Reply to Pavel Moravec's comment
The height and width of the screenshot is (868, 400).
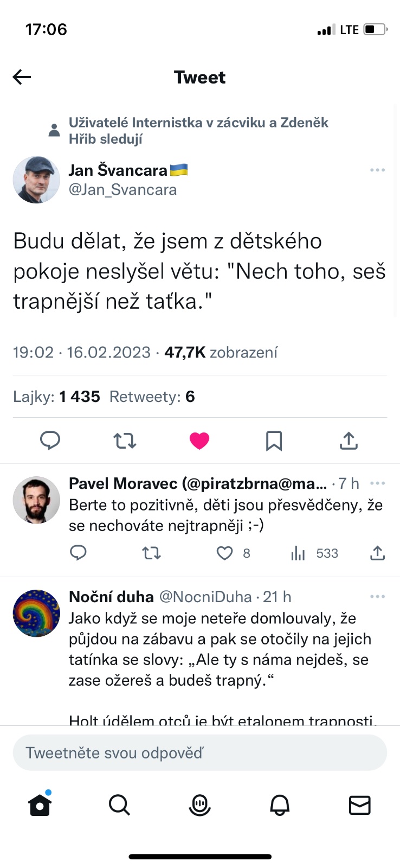(79, 553)
